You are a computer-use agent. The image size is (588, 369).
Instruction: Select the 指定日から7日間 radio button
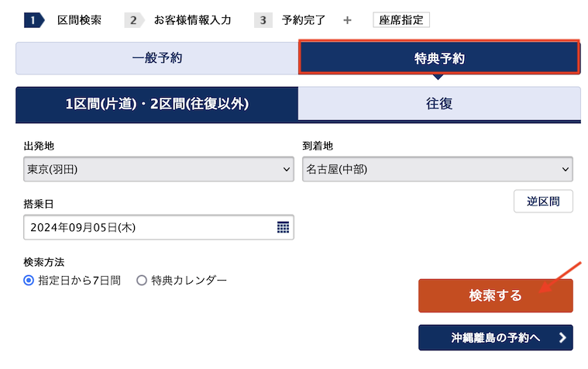(x=29, y=281)
